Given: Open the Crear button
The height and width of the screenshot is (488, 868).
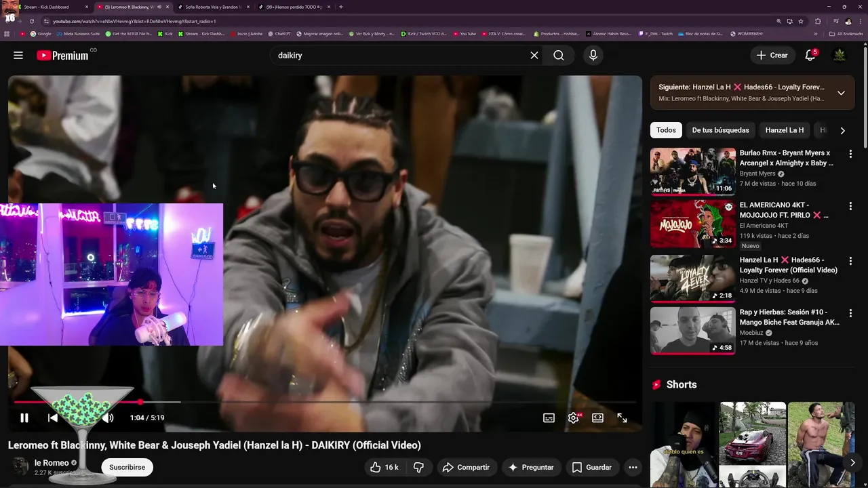Looking at the screenshot, I should click(772, 56).
